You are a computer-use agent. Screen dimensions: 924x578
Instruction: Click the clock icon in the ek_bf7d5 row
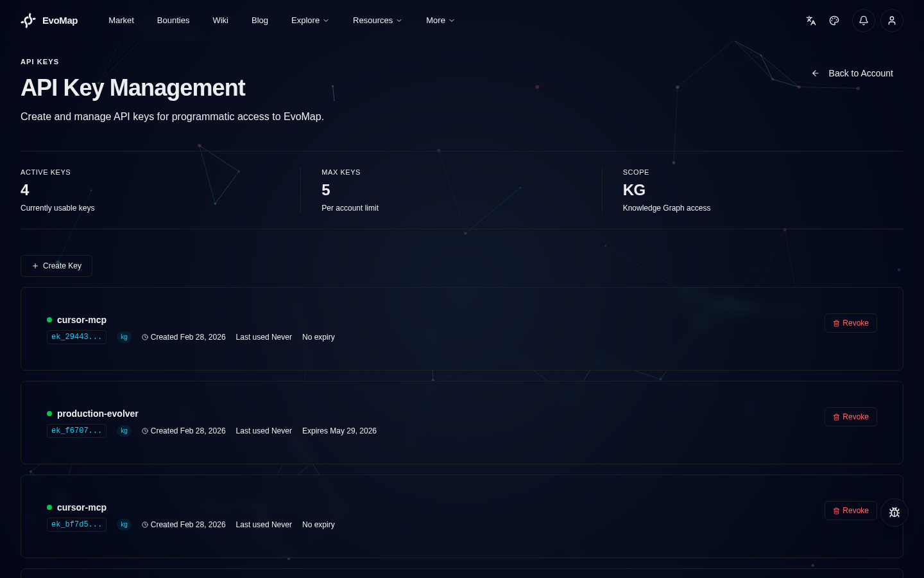145,525
